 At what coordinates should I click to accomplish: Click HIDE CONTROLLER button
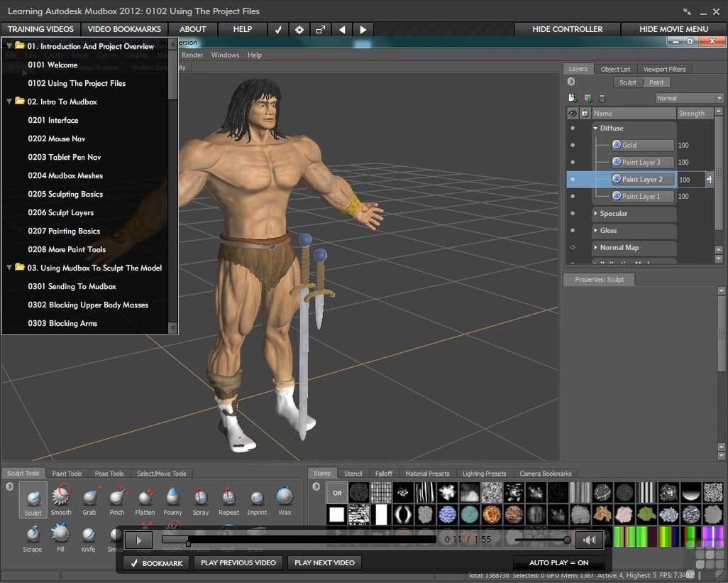point(568,29)
